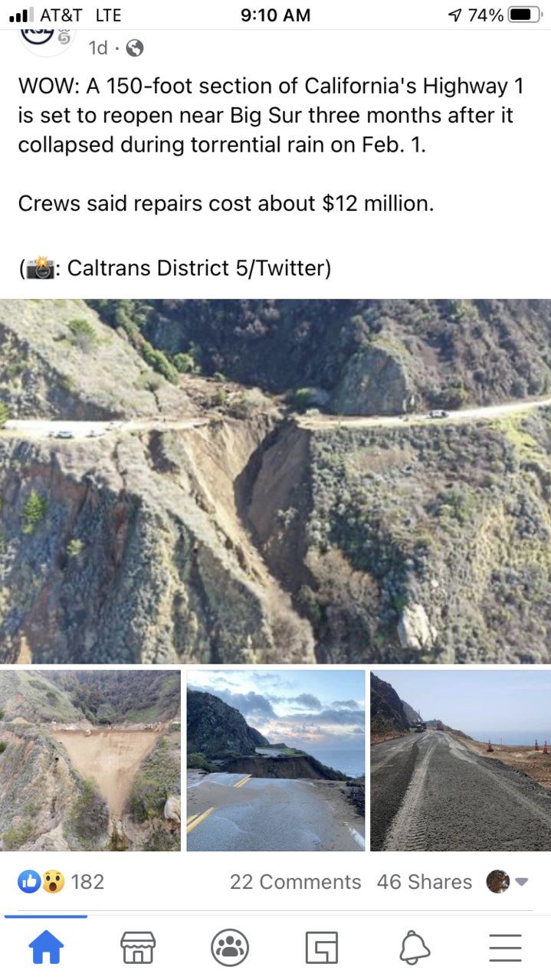Open the collapsed road with yellow lines photo
Screen dimensions: 551x980
click(276, 761)
